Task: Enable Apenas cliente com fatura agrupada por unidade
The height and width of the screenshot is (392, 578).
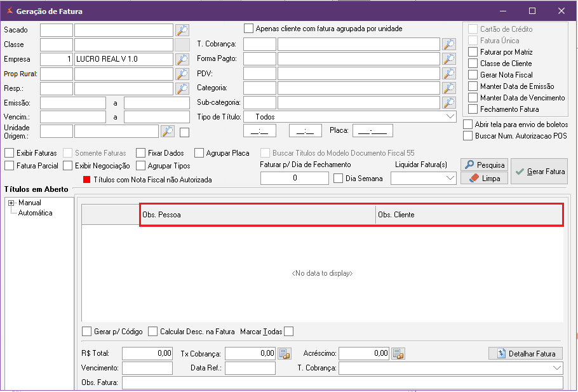Action: (x=249, y=29)
